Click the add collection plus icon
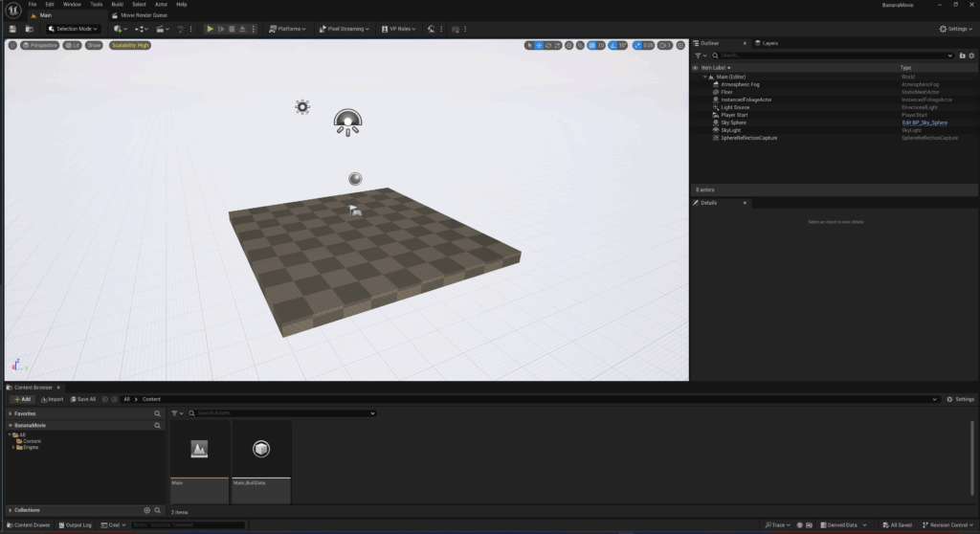 coord(146,510)
